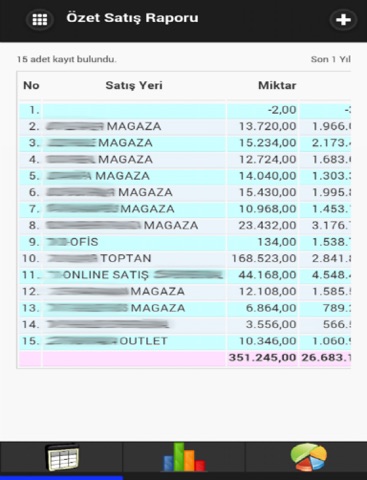This screenshot has width=367, height=480.
Task: Open the grid menu icon
Action: [x=40, y=20]
